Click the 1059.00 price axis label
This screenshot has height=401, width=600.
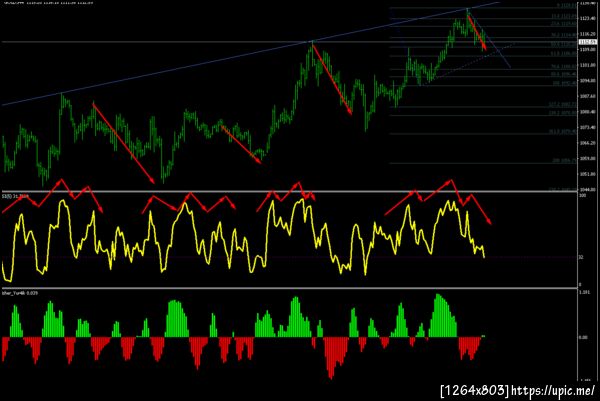point(588,158)
